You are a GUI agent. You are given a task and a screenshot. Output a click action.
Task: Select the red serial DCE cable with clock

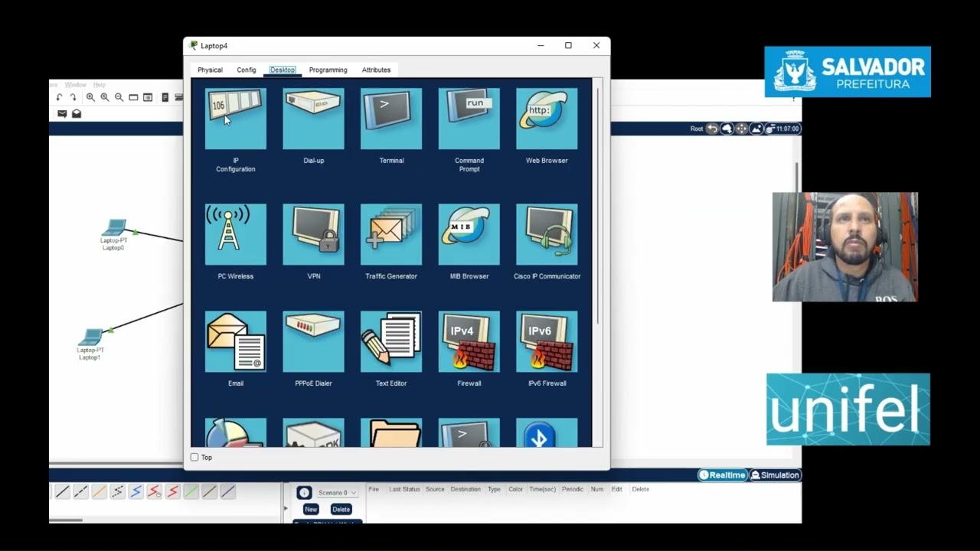tap(155, 491)
